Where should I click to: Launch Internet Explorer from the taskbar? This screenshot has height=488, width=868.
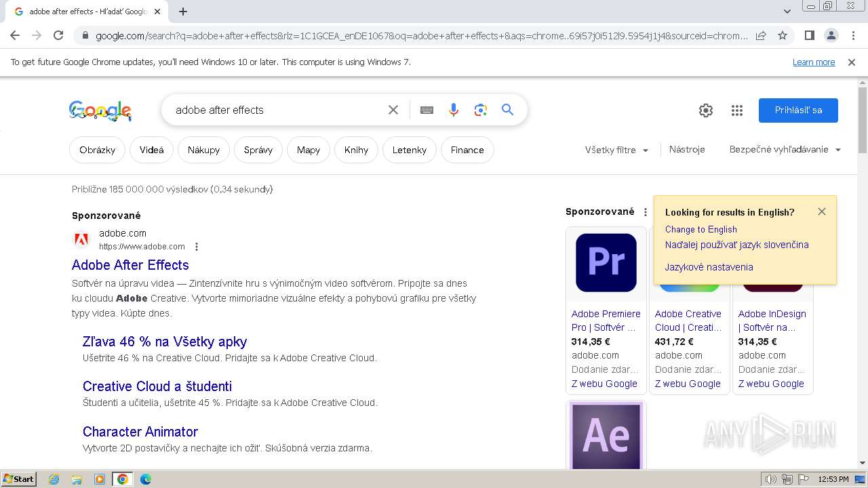[54, 479]
